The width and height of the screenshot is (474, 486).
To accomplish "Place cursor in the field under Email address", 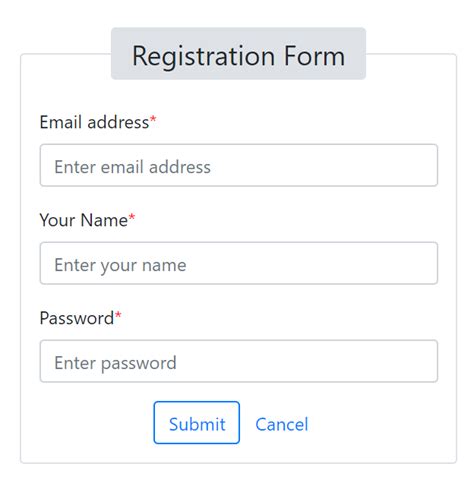I will click(x=239, y=165).
